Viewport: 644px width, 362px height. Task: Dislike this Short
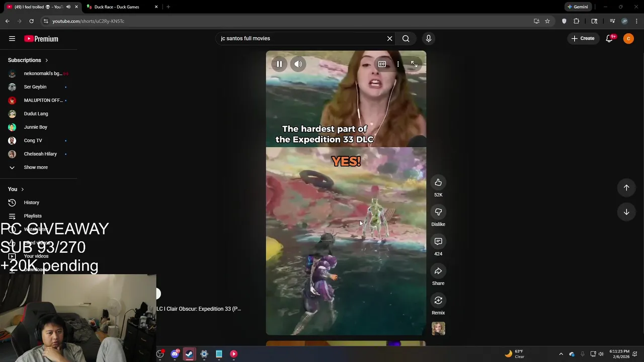point(438,212)
